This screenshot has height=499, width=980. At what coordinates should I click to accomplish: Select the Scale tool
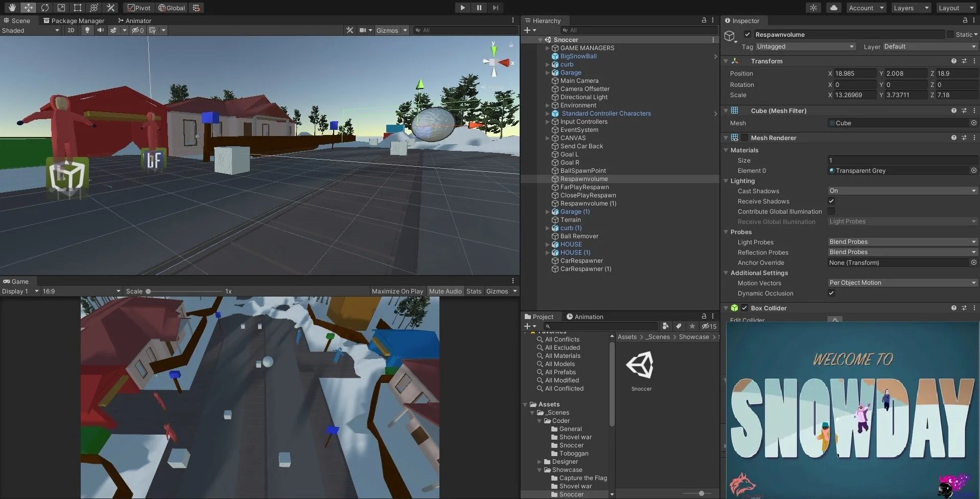click(x=61, y=8)
